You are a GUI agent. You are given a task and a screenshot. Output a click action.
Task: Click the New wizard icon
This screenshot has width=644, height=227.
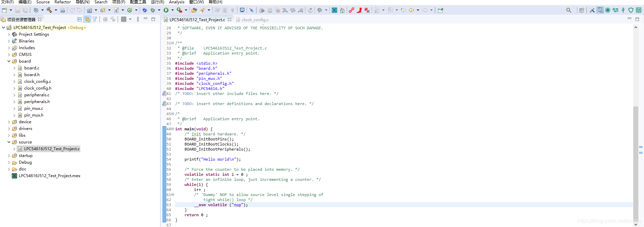[x=5, y=10]
